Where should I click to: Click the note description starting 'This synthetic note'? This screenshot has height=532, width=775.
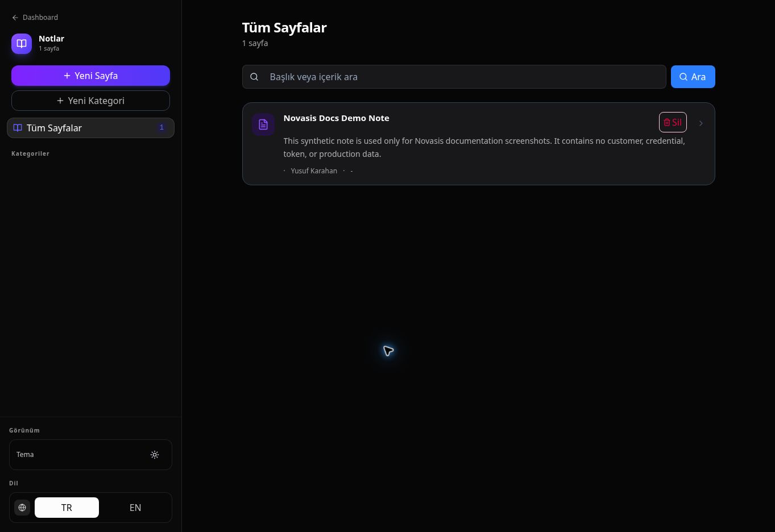click(x=484, y=147)
